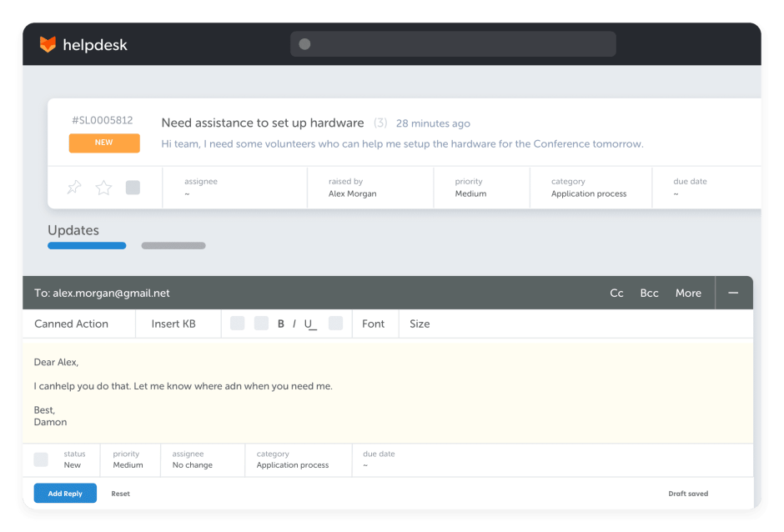Apply bold formatting in reply editor
Screen dimensions: 784x532
(281, 324)
